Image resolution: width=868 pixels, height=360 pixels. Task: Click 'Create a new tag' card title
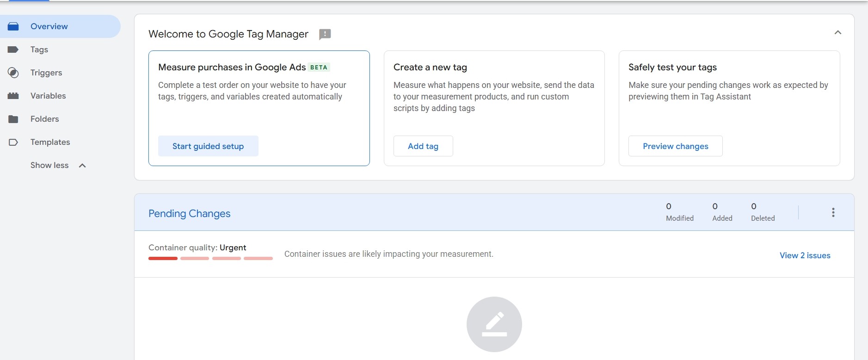pos(430,67)
